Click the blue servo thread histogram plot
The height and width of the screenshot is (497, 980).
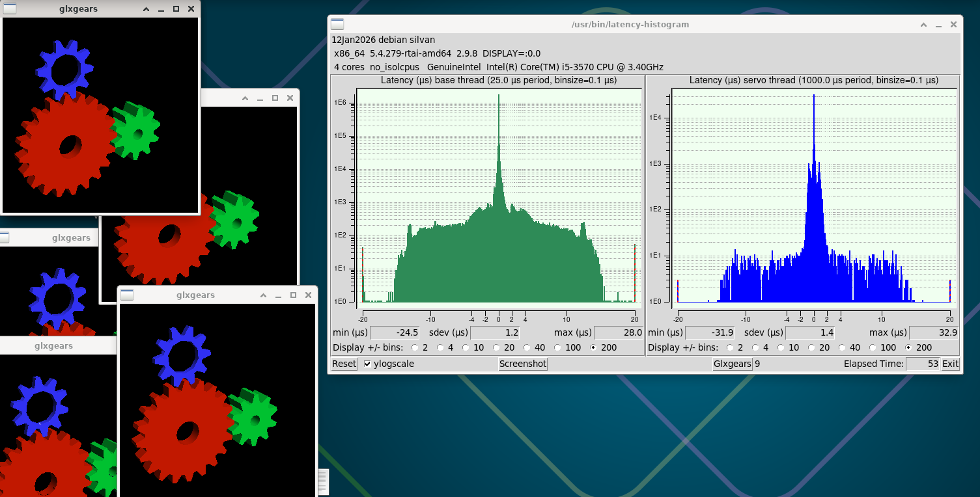(814, 195)
